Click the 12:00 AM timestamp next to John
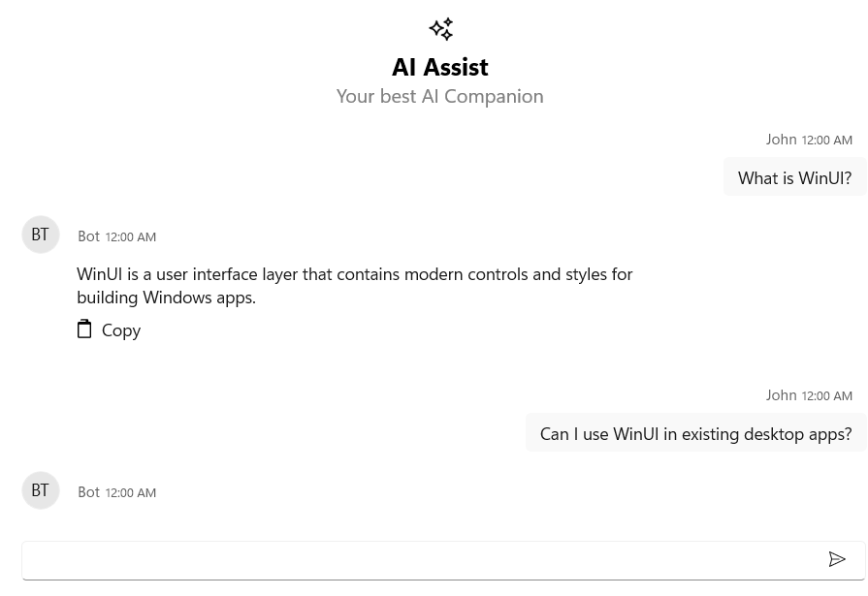 tap(826, 139)
